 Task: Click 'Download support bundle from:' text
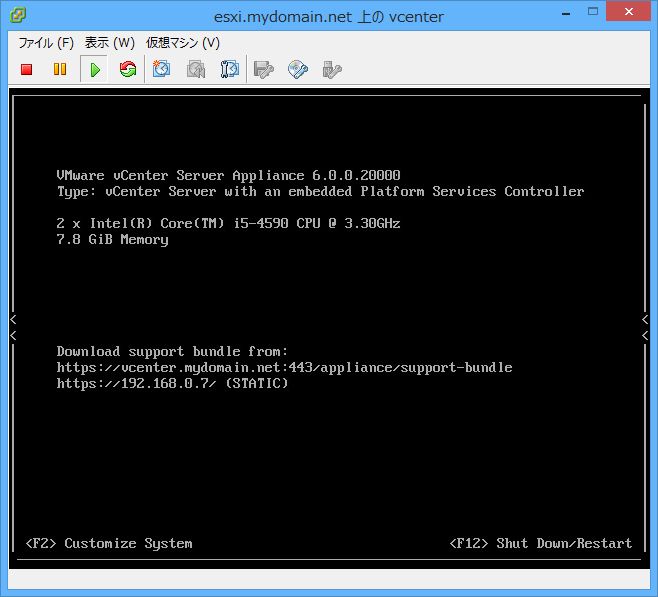coord(172,351)
